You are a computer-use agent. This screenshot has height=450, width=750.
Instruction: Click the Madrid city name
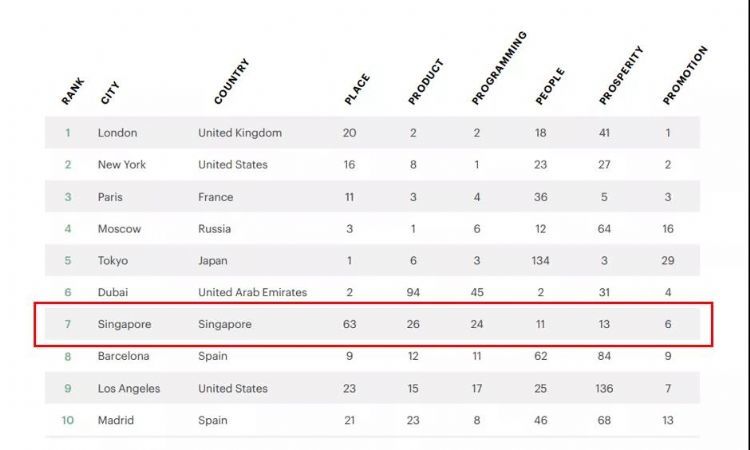(x=114, y=420)
